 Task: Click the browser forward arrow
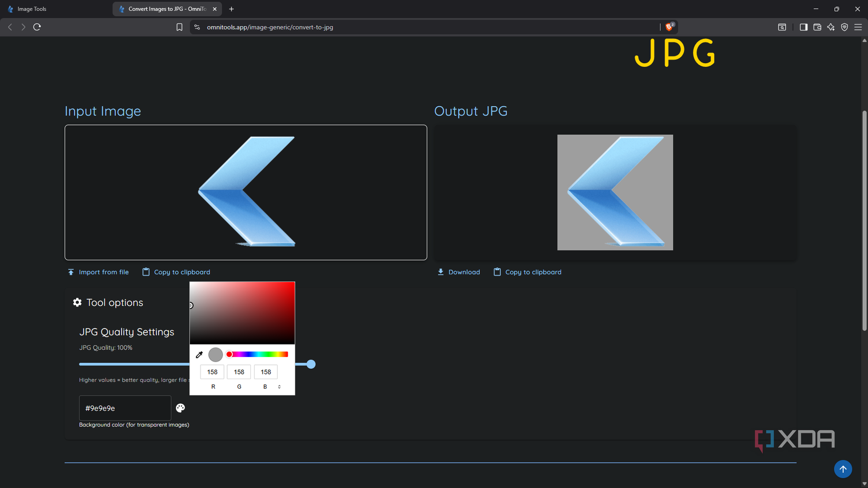click(23, 27)
